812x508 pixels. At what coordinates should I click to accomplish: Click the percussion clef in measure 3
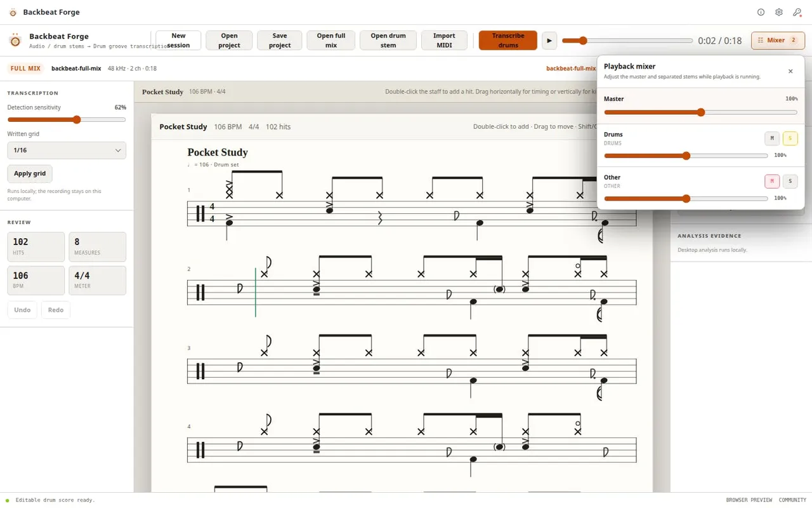pyautogui.click(x=200, y=371)
